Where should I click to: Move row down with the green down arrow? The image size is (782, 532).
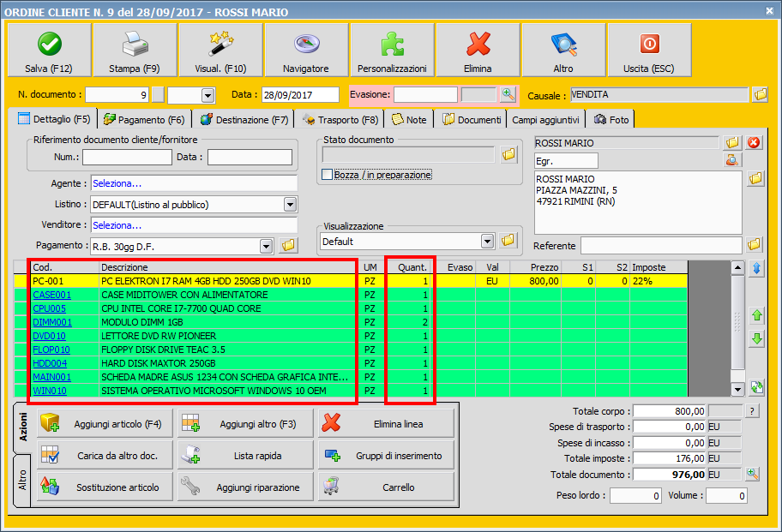click(x=756, y=339)
